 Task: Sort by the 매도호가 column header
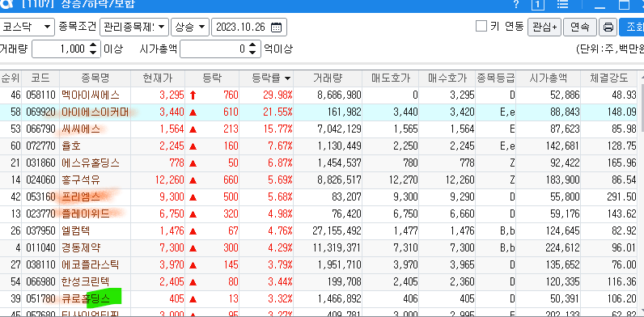click(x=390, y=78)
